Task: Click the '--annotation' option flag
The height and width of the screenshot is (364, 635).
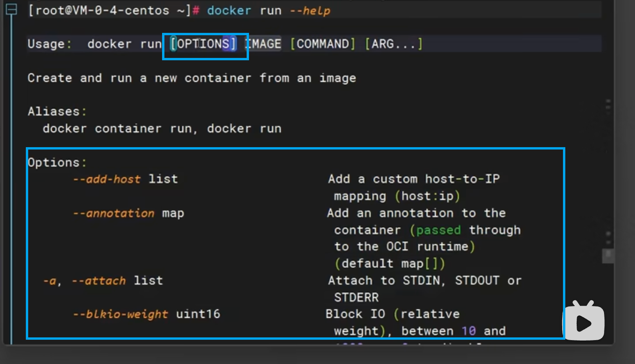Action: pyautogui.click(x=114, y=213)
